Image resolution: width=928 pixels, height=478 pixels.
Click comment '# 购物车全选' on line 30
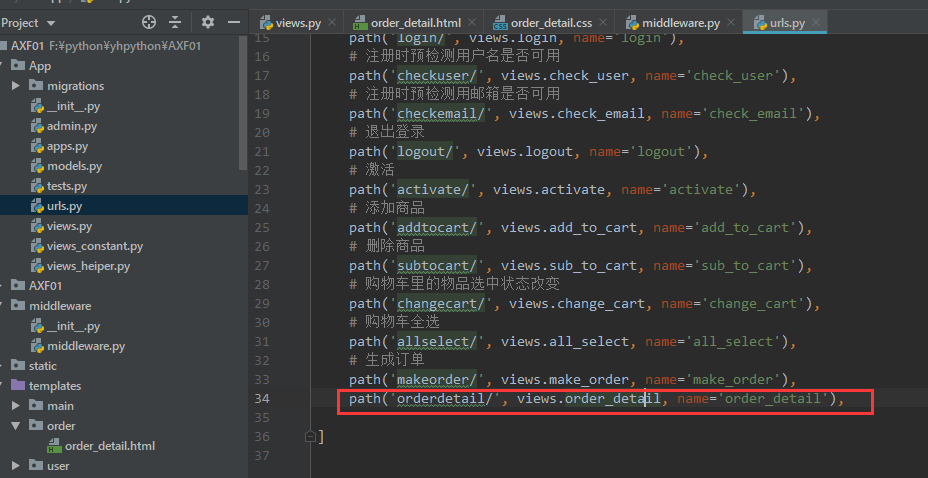394,322
